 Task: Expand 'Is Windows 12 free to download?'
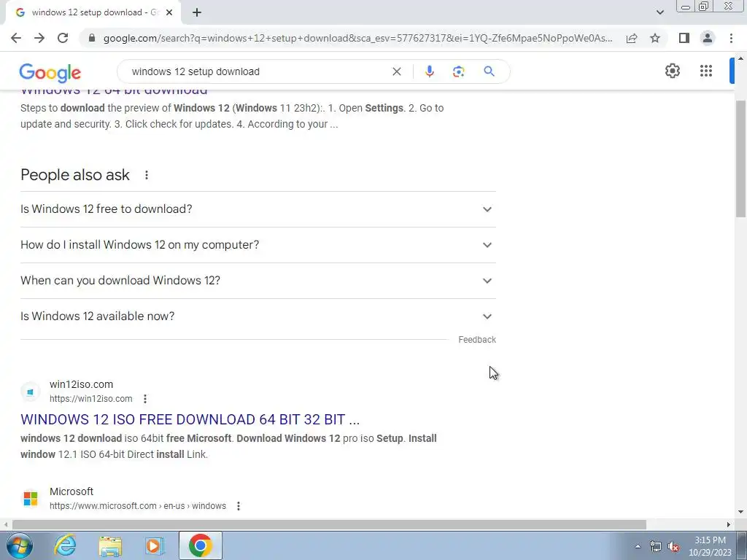pos(258,209)
